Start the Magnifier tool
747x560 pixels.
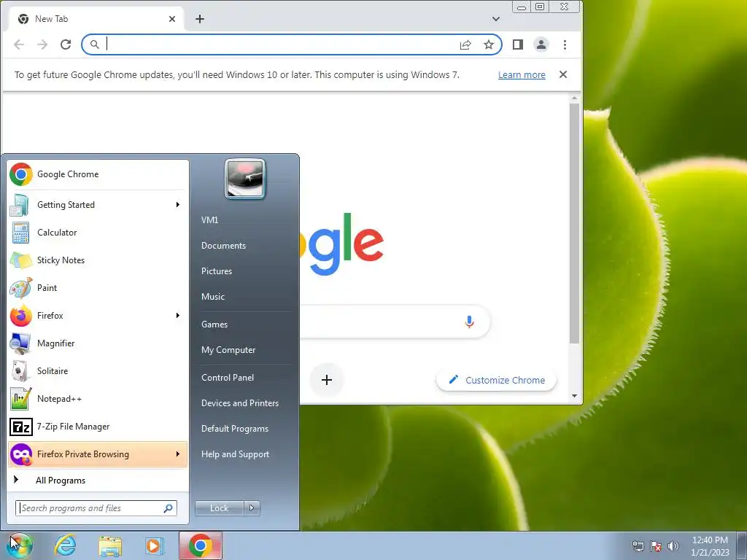[x=98, y=343]
